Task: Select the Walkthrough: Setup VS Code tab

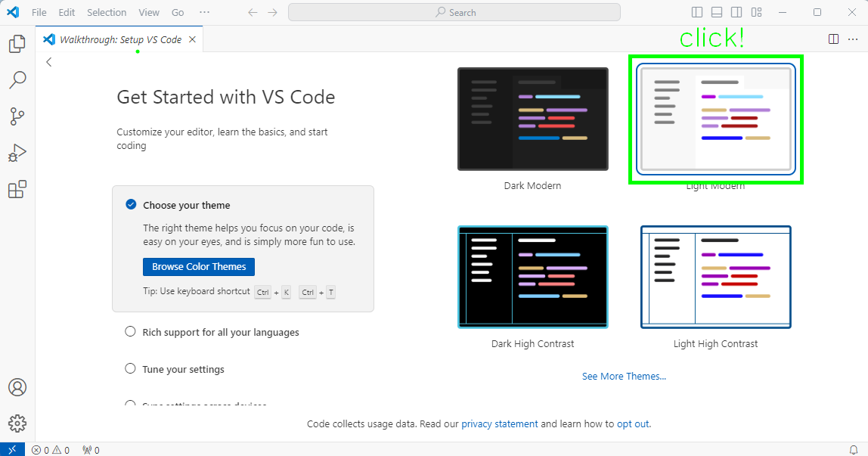Action: pos(119,39)
